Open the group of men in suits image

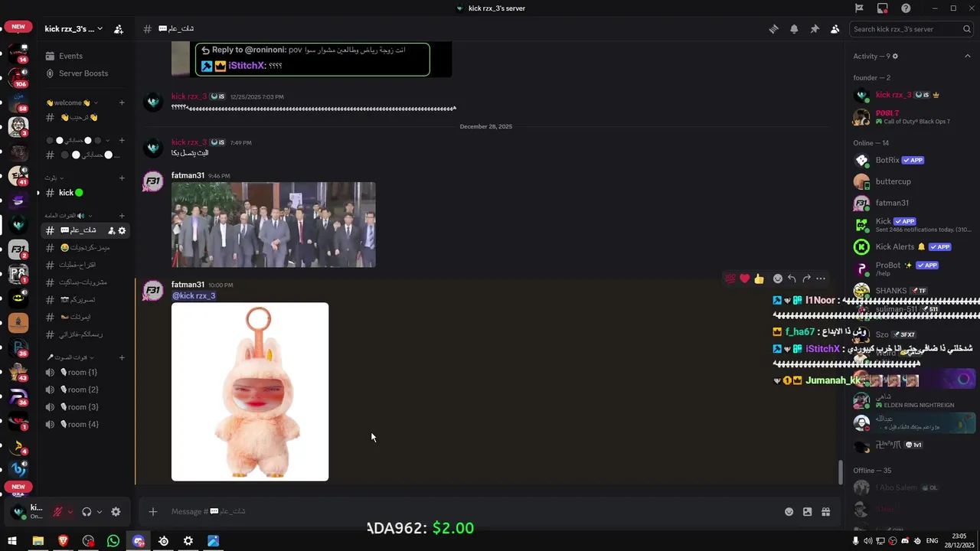(x=273, y=225)
